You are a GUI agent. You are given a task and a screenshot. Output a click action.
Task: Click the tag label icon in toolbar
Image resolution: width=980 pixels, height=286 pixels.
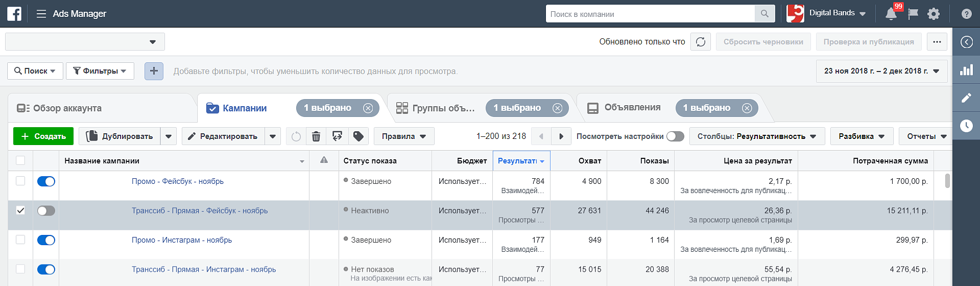tap(358, 136)
